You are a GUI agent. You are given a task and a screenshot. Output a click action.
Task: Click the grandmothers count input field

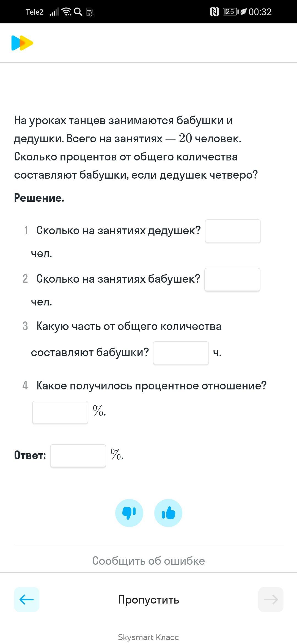pyautogui.click(x=232, y=280)
